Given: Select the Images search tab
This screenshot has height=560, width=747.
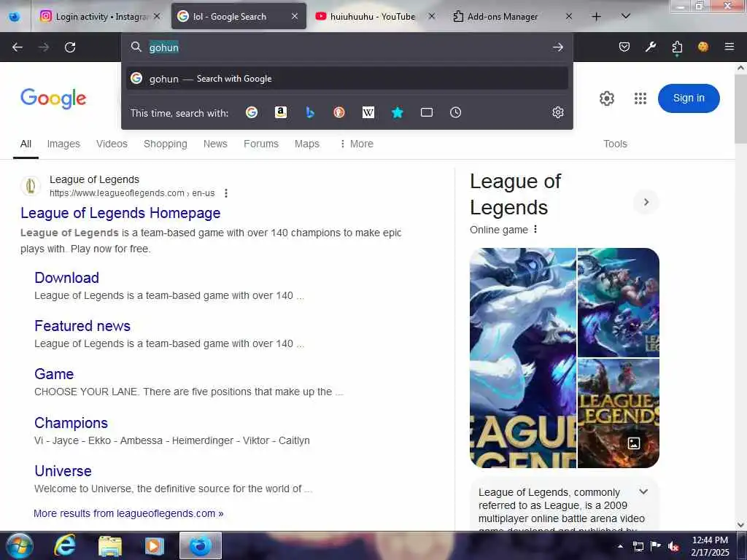Looking at the screenshot, I should click(x=63, y=144).
